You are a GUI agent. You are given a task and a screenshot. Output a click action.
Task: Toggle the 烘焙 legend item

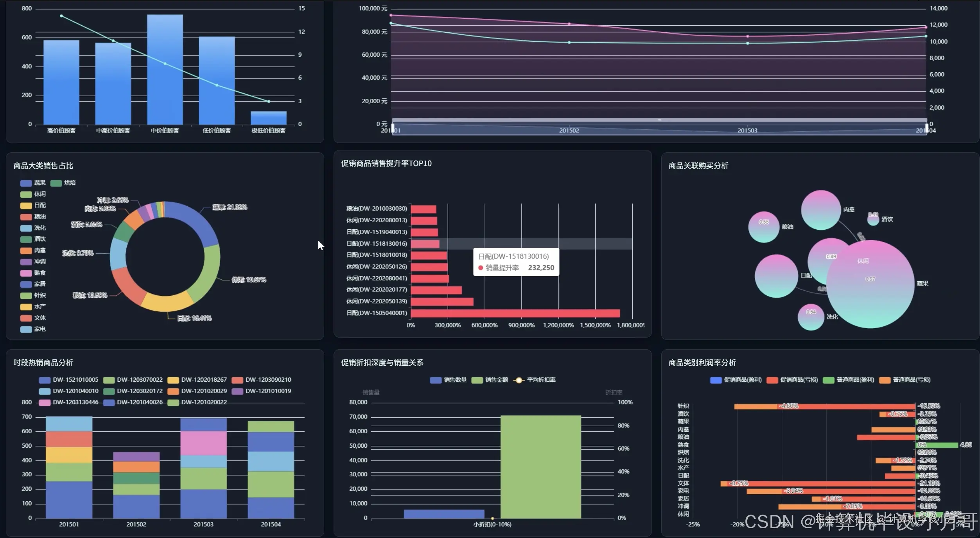pyautogui.click(x=56, y=183)
